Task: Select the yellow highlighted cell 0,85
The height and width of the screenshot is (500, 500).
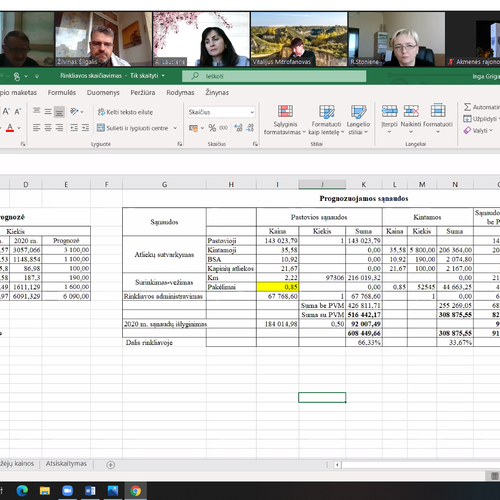Action: click(x=278, y=287)
